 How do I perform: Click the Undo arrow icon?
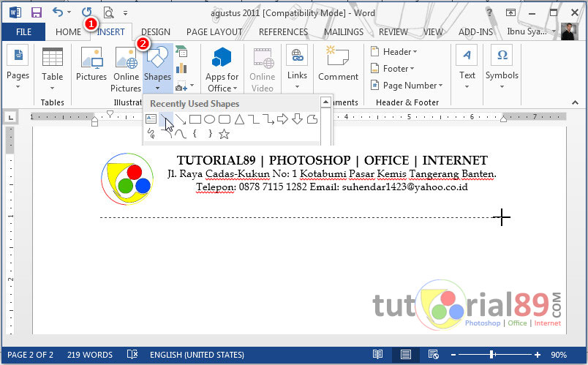click(x=58, y=12)
